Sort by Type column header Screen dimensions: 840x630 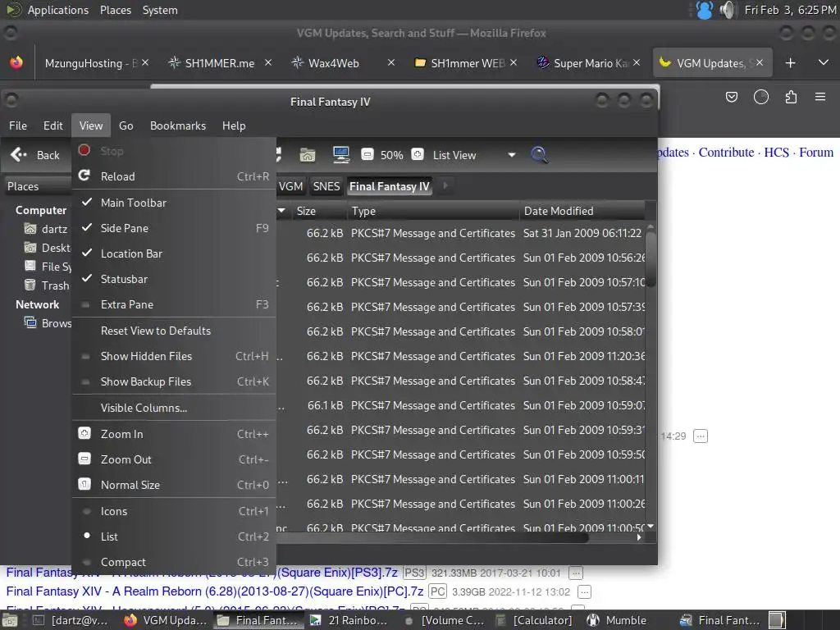(433, 211)
